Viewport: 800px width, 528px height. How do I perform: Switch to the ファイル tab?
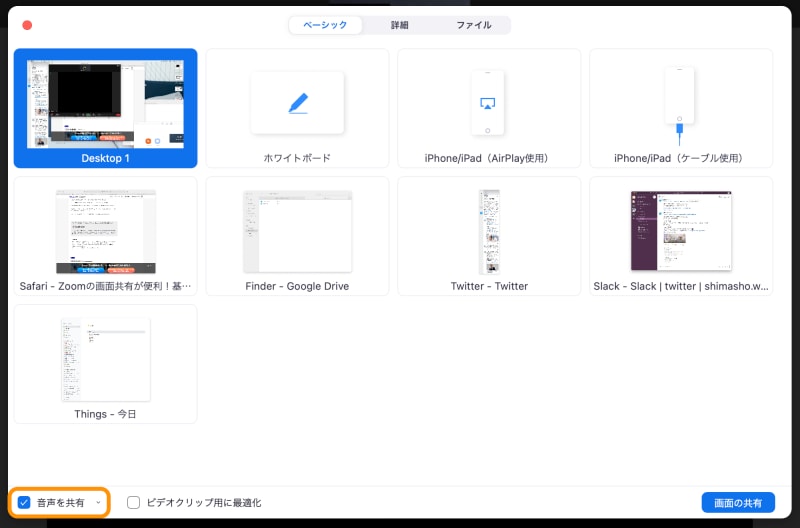click(x=473, y=25)
